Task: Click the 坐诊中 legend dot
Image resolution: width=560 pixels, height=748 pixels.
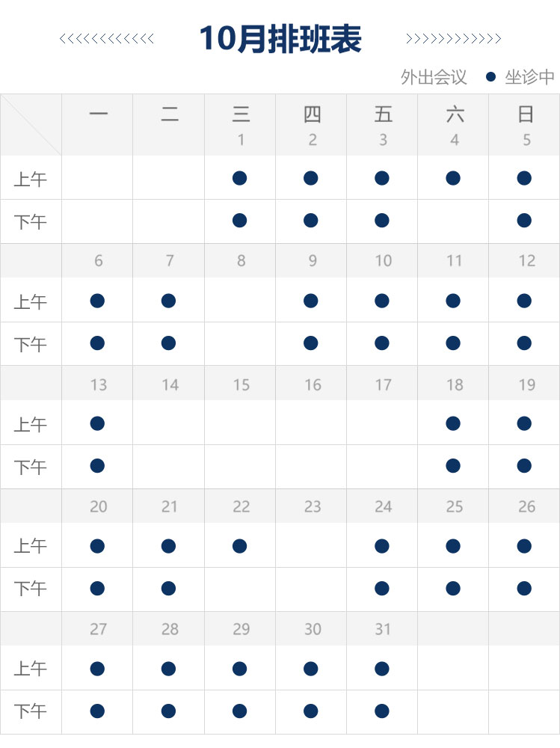Action: pos(490,76)
